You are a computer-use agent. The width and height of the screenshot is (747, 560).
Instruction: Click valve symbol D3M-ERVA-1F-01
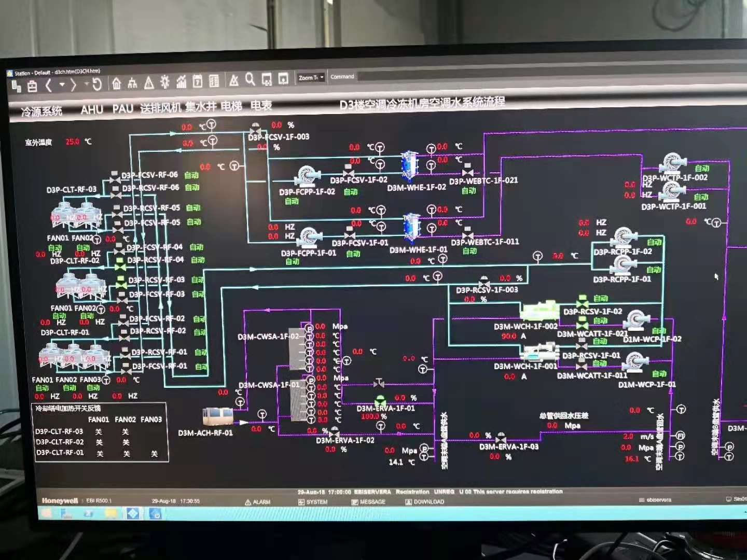pos(380,401)
